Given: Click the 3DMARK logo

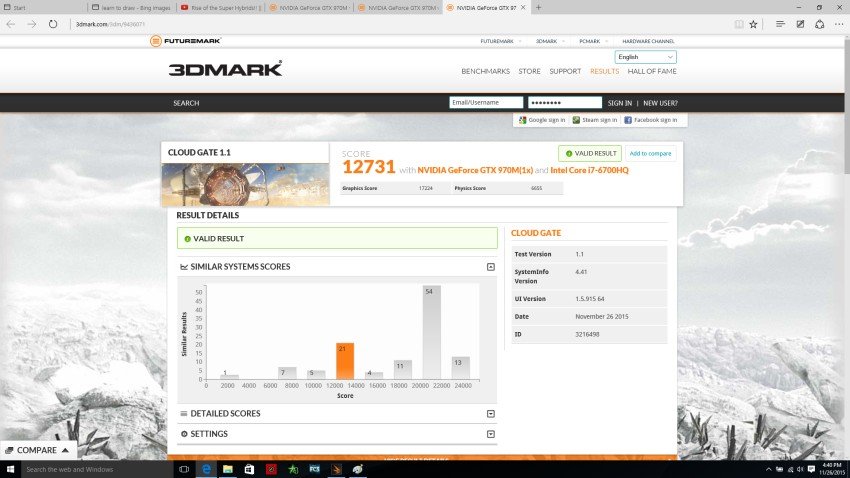Looking at the screenshot, I should tap(225, 69).
